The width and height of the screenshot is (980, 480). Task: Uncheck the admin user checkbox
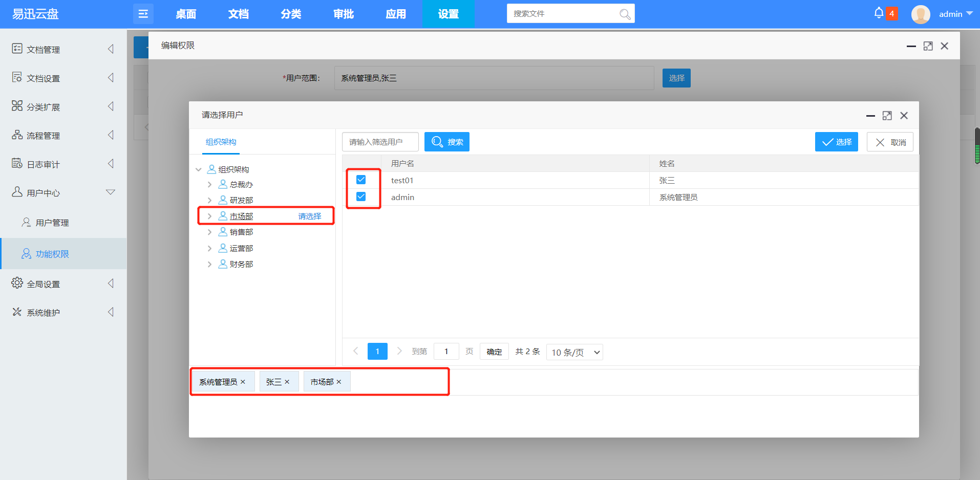point(362,197)
